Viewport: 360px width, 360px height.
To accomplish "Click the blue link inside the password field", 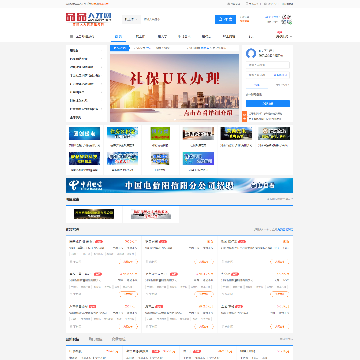I will click(x=281, y=75).
